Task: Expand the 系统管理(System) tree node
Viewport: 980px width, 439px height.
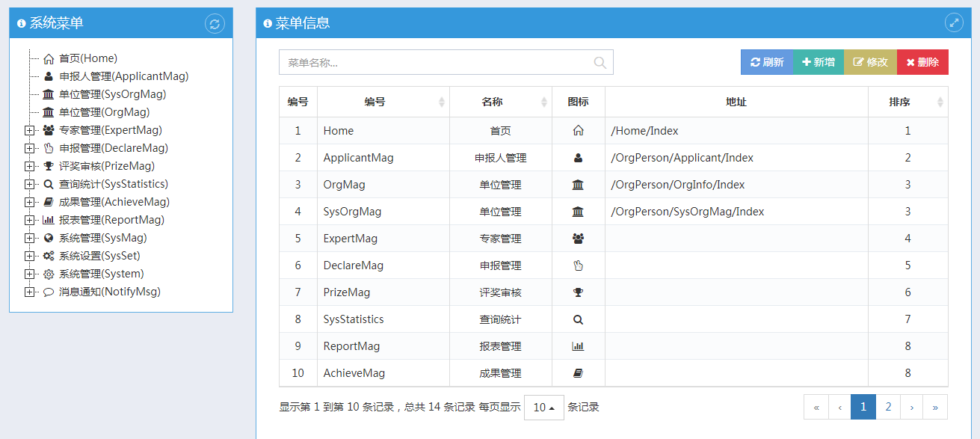Action: 29,274
